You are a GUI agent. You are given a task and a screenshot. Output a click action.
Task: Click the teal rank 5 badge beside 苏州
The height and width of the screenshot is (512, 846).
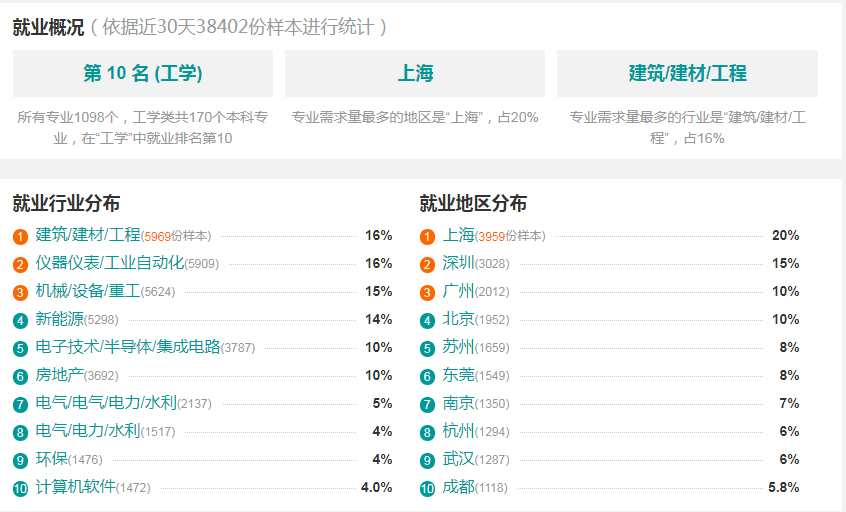click(427, 349)
